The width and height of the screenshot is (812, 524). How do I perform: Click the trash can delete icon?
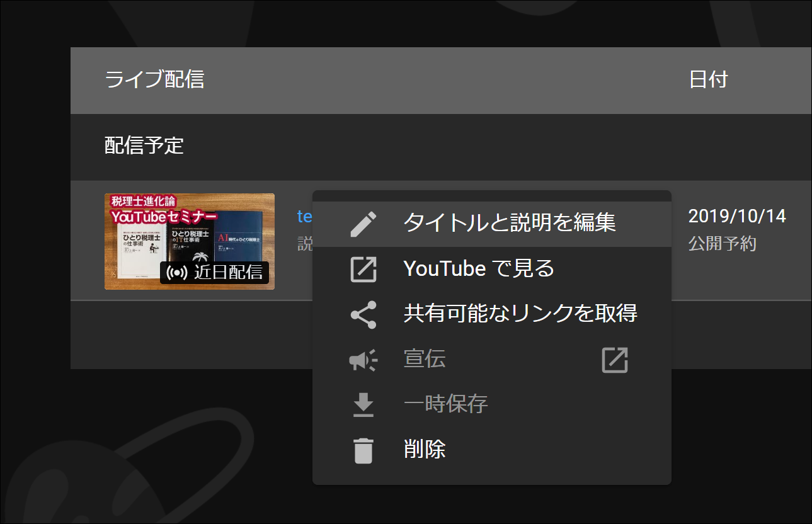[363, 451]
